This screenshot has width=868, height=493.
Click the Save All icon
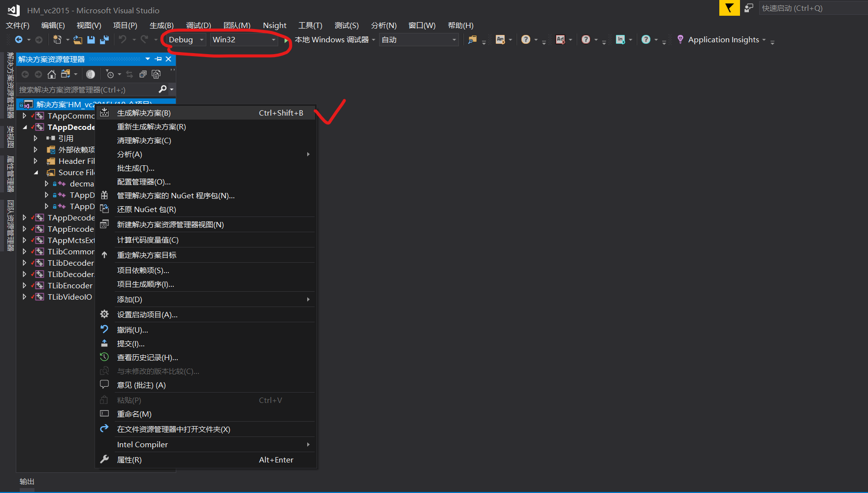tap(104, 40)
